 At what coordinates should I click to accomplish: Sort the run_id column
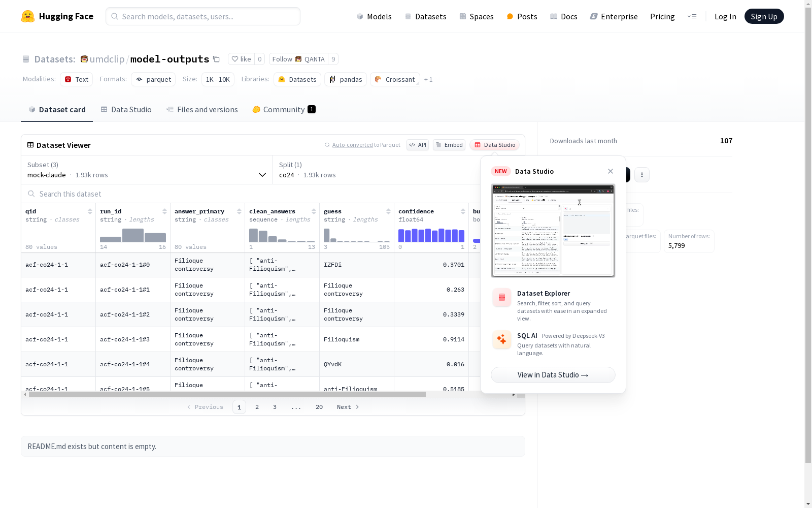point(164,211)
